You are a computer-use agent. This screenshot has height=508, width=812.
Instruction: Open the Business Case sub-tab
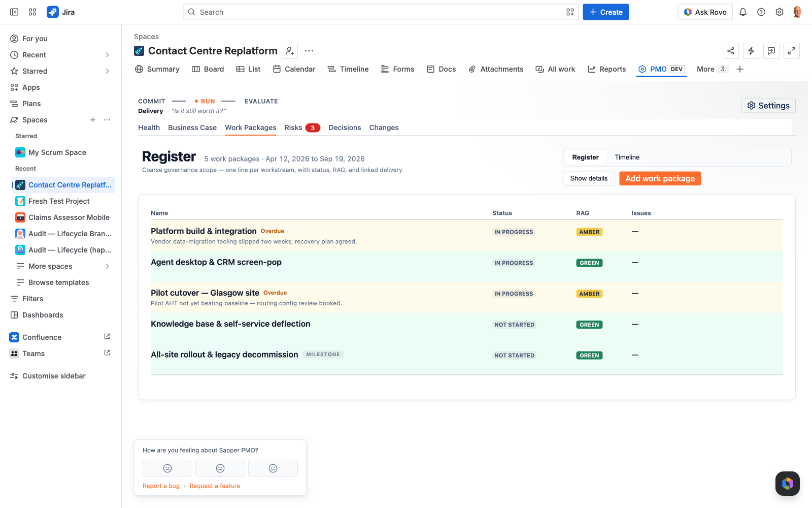click(x=192, y=128)
